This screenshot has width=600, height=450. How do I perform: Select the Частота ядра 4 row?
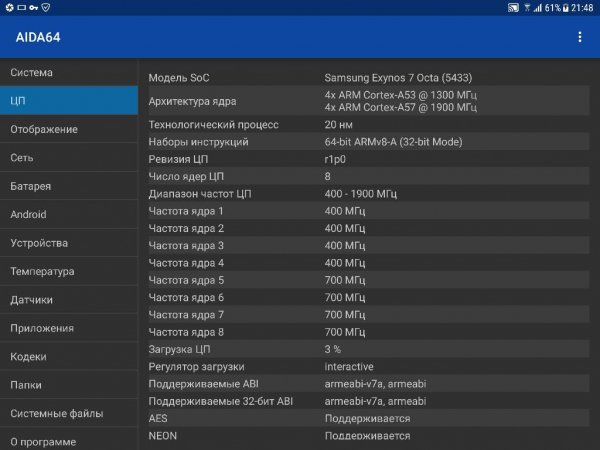click(x=369, y=263)
